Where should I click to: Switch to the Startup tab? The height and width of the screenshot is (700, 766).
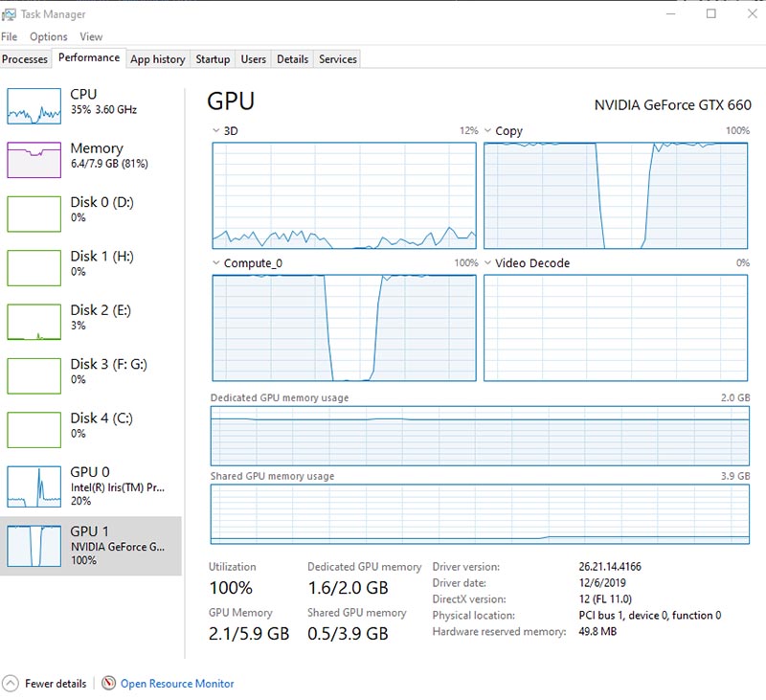tap(213, 59)
